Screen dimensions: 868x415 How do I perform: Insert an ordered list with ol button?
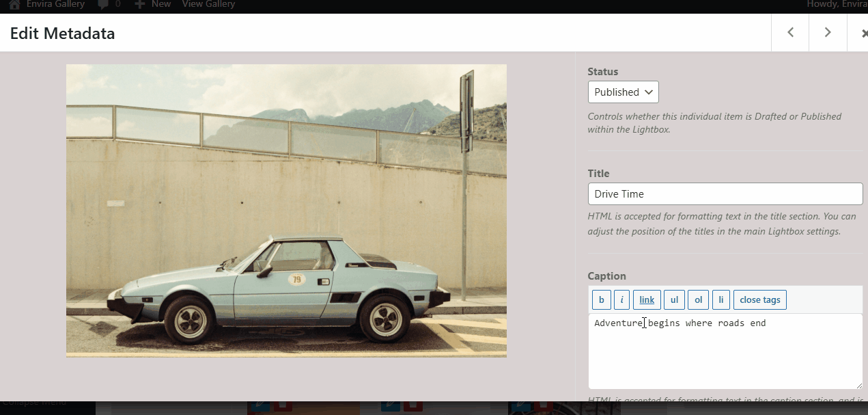pos(698,300)
